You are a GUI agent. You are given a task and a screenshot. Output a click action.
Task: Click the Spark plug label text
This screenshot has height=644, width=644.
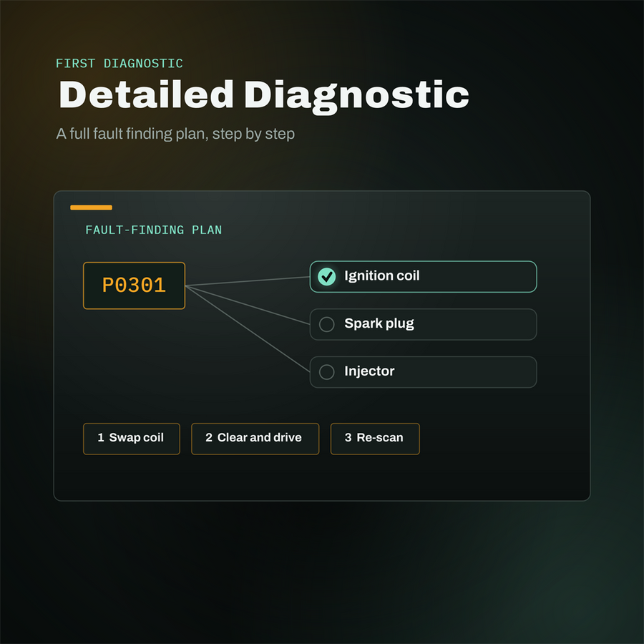tap(379, 323)
